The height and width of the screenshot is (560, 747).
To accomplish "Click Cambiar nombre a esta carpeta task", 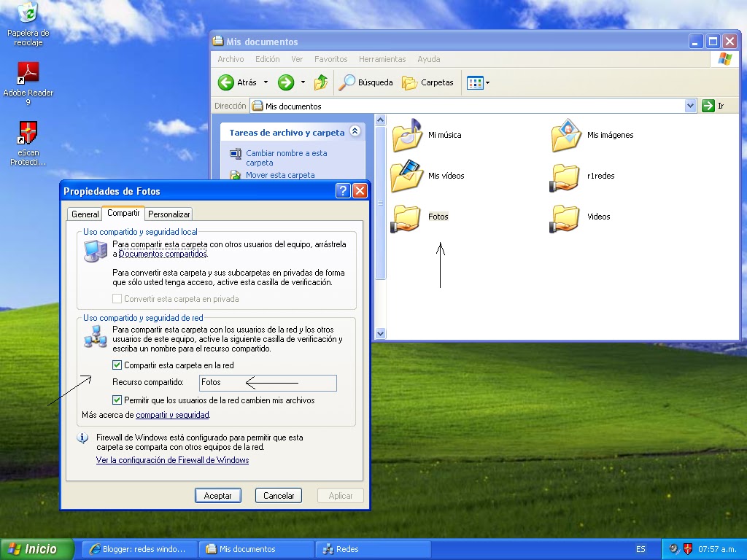I will pos(286,157).
